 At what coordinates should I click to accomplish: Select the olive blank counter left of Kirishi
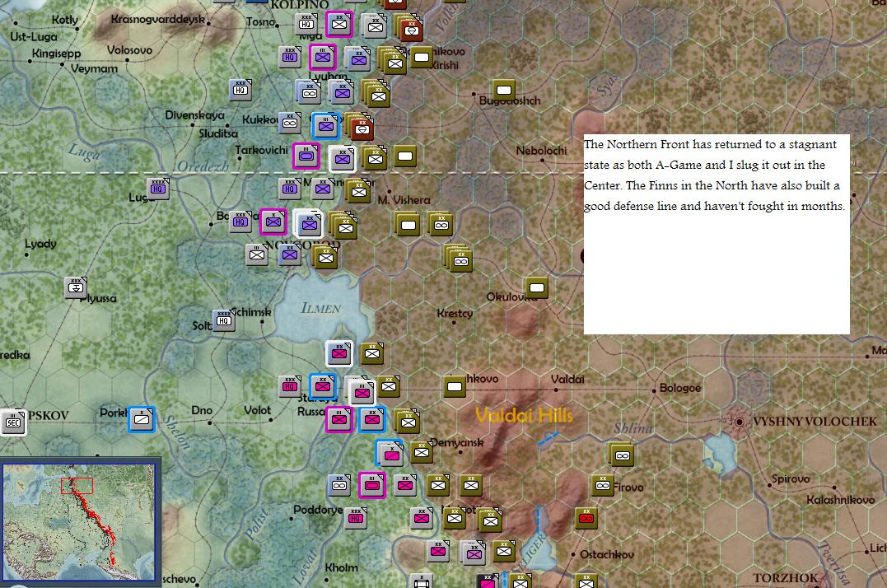pyautogui.click(x=422, y=57)
